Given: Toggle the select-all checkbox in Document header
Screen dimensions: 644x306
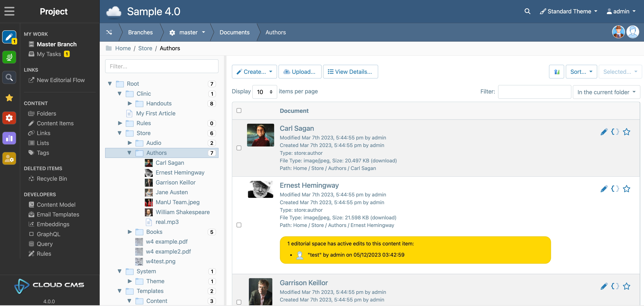Looking at the screenshot, I should tap(239, 110).
